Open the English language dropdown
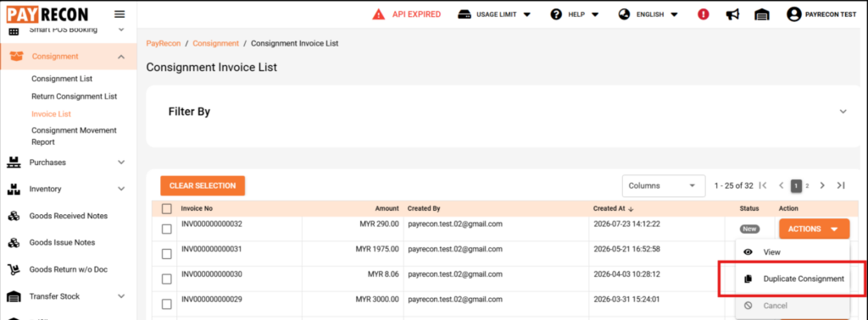This screenshot has height=320, width=868. click(x=648, y=15)
